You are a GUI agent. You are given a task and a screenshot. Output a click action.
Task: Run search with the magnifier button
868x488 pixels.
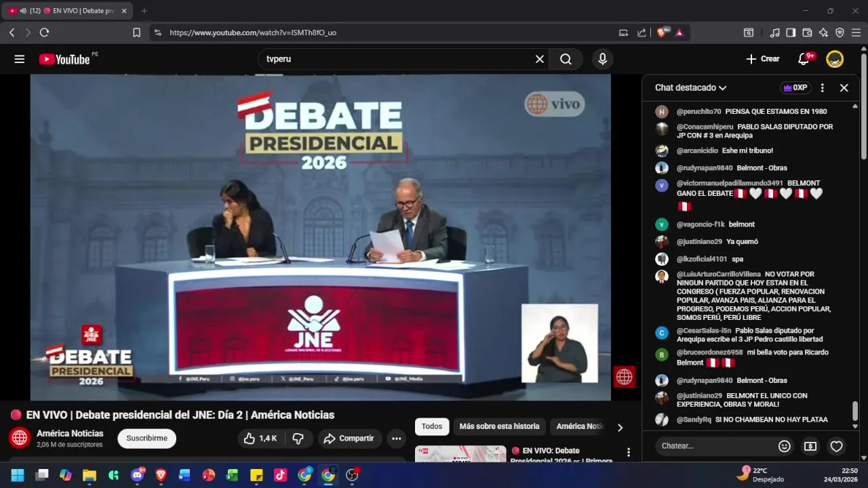pyautogui.click(x=566, y=59)
